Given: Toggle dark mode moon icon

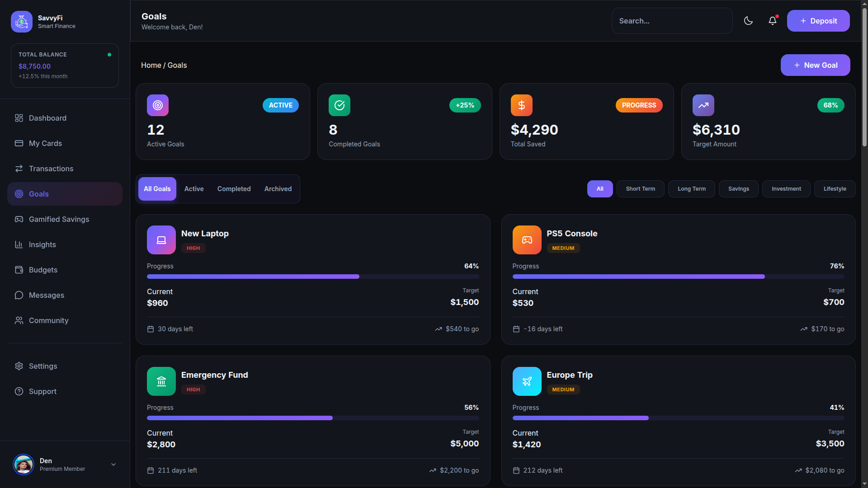Looking at the screenshot, I should click(x=748, y=21).
